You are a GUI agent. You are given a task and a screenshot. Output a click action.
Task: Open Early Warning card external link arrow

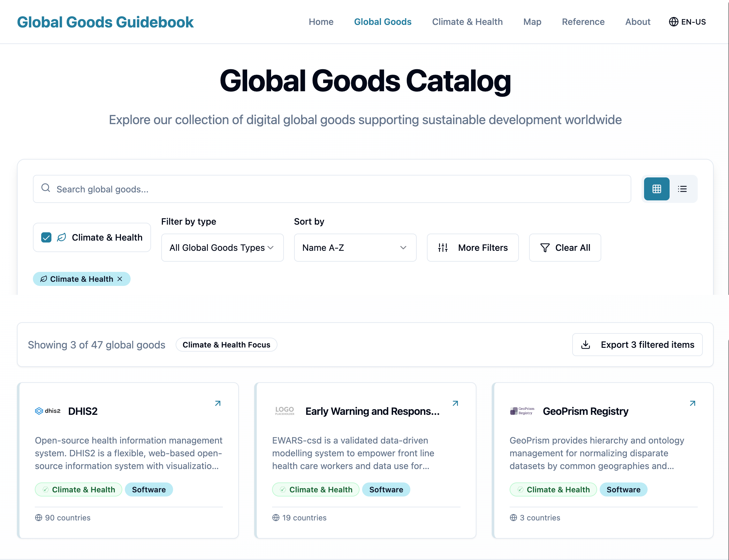(x=455, y=403)
